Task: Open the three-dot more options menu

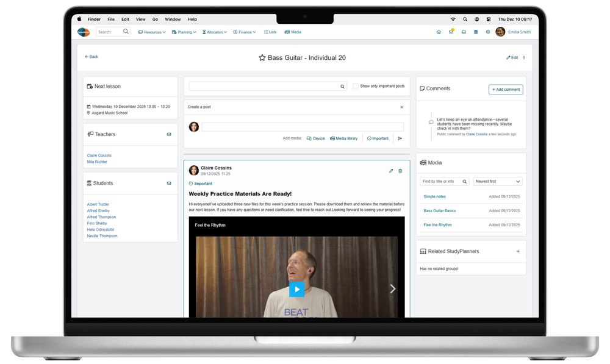Action: [524, 57]
